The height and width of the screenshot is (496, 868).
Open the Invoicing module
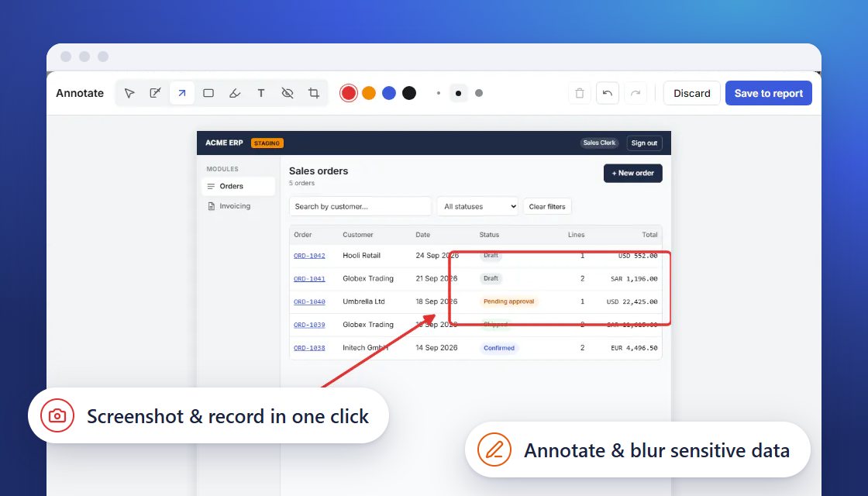tap(239, 206)
